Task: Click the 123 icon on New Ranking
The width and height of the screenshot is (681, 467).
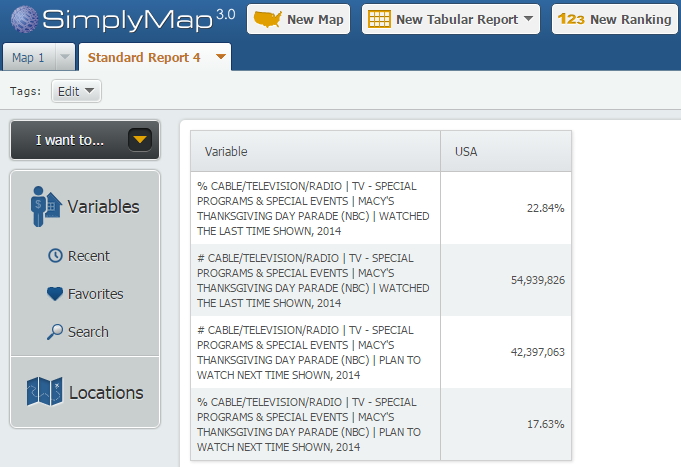Action: (x=571, y=19)
